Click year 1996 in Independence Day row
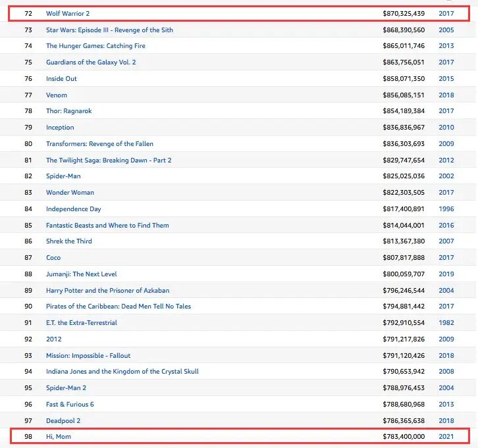Screen dimensions: 478x448 [446, 209]
